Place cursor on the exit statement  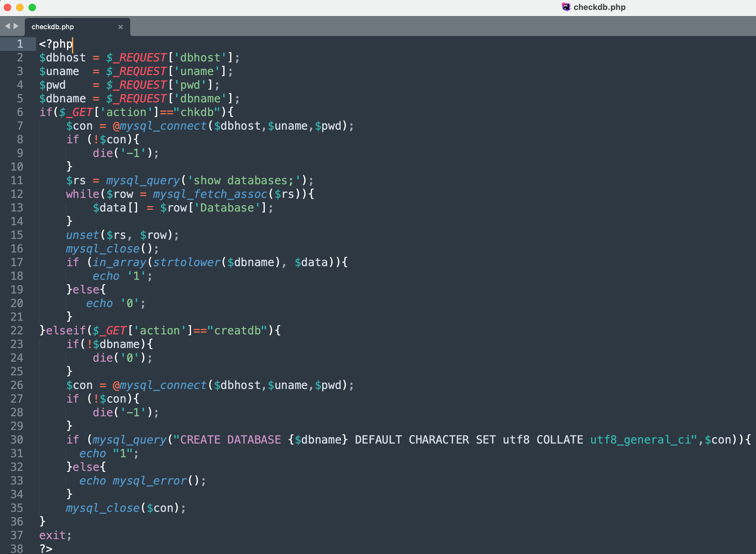[x=52, y=535]
